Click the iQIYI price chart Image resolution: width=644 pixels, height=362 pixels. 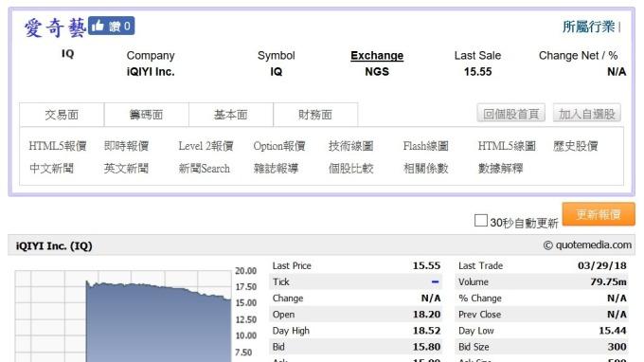pos(123,316)
